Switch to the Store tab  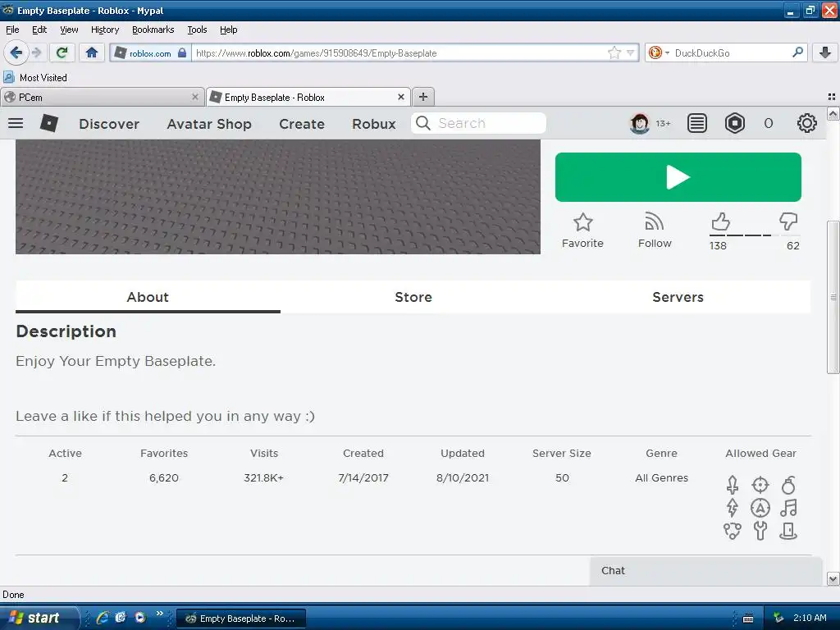pyautogui.click(x=413, y=297)
